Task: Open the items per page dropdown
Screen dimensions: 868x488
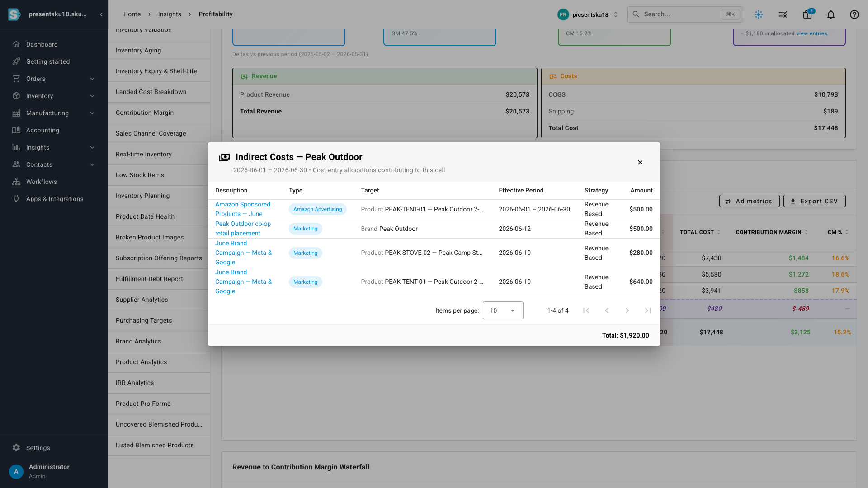Action: (x=503, y=310)
